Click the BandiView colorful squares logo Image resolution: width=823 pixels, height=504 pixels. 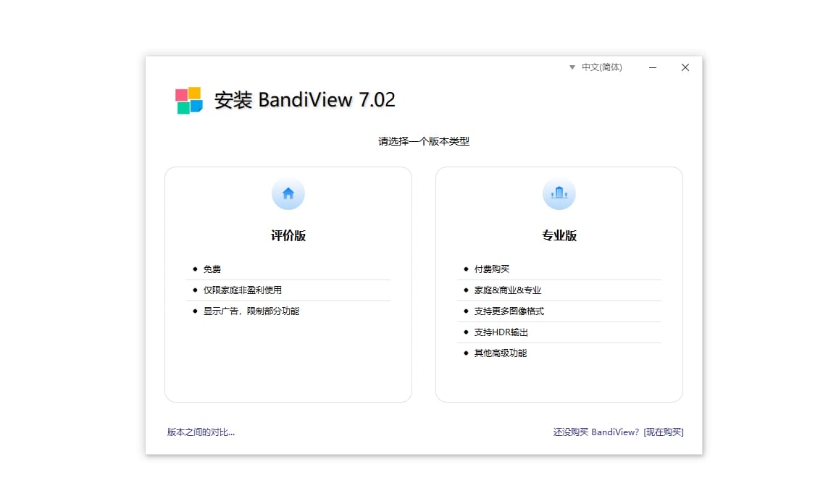(x=189, y=100)
